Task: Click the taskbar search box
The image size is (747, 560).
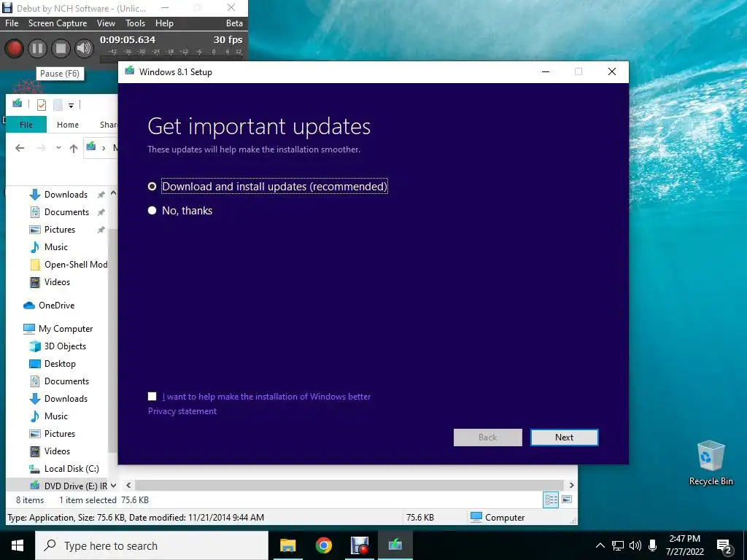Action: point(152,545)
